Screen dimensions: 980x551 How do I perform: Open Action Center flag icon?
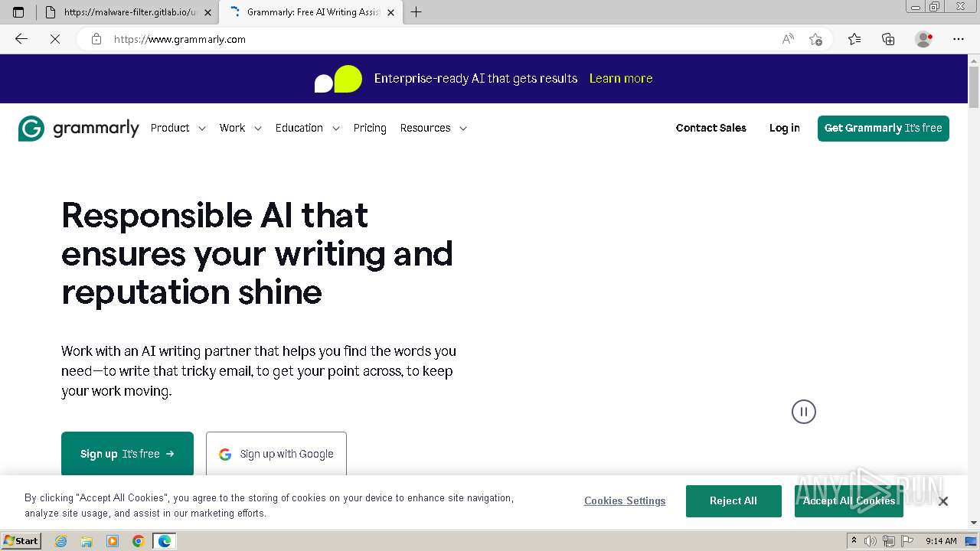[906, 541]
